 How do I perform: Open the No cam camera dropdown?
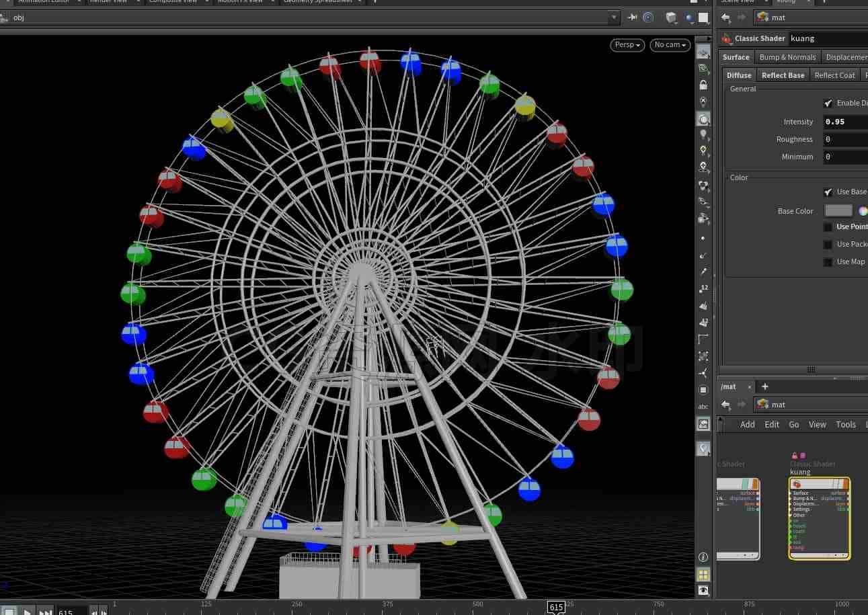[x=670, y=45]
